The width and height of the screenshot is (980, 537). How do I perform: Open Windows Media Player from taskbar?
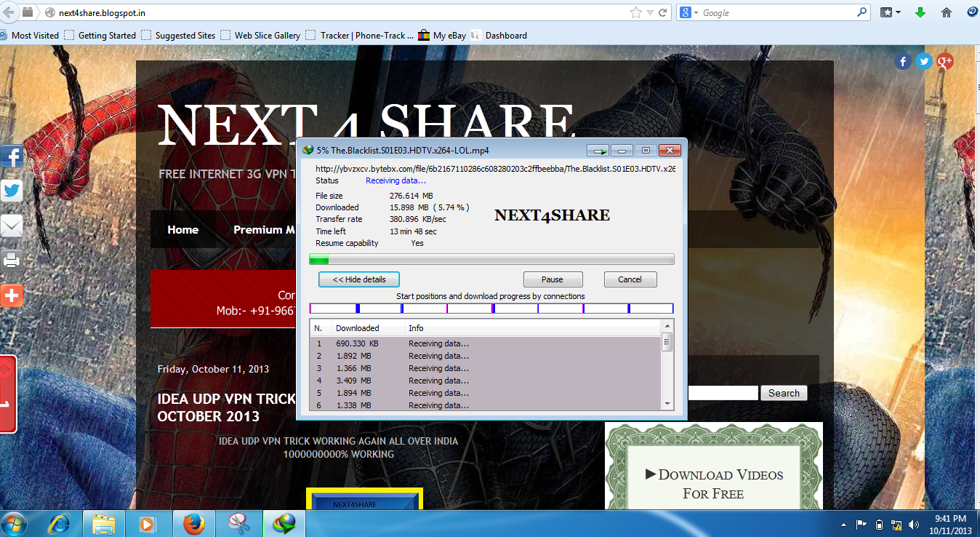148,523
